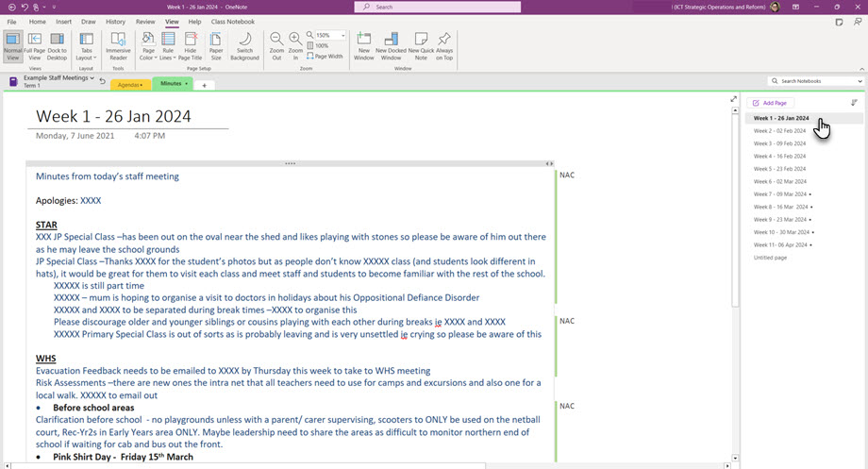
Task: Open the Help ribbon tab
Action: pos(195,22)
